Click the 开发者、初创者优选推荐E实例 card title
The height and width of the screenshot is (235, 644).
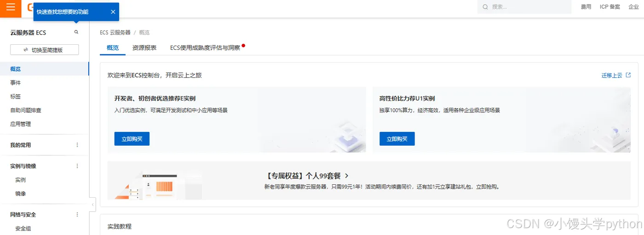coord(155,99)
